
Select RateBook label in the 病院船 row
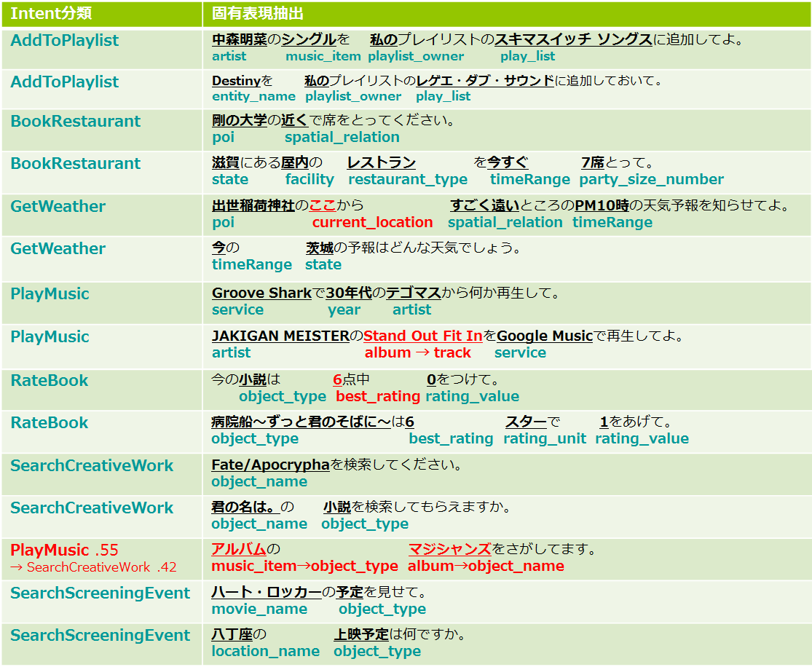(50, 422)
